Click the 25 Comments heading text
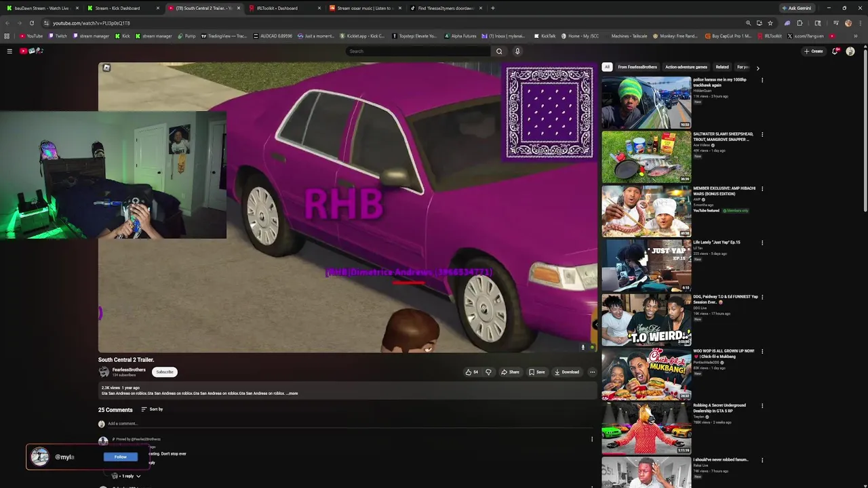Image resolution: width=868 pixels, height=488 pixels. point(115,409)
